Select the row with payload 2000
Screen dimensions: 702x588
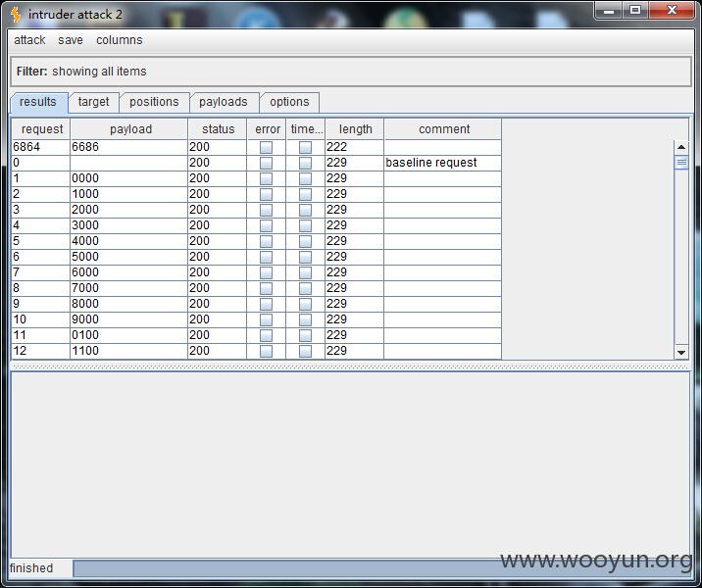point(256,210)
